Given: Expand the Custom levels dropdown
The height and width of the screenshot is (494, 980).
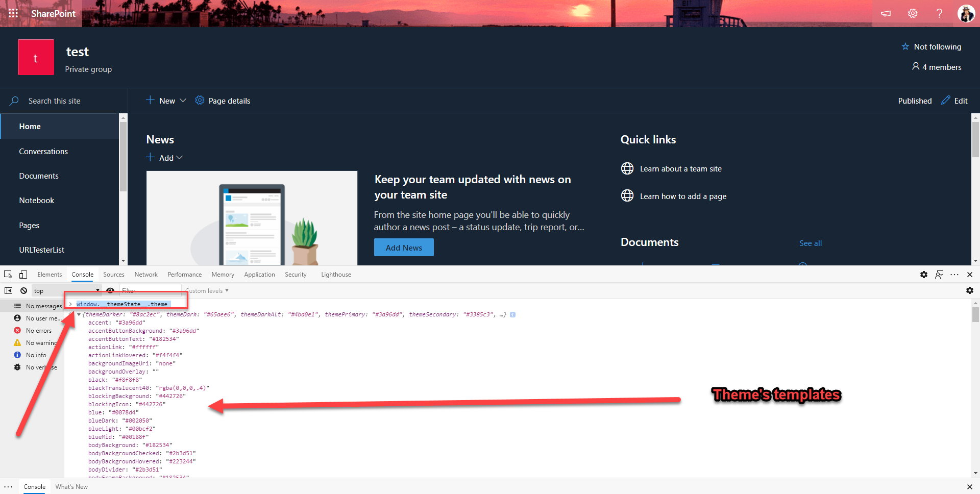Looking at the screenshot, I should 207,291.
